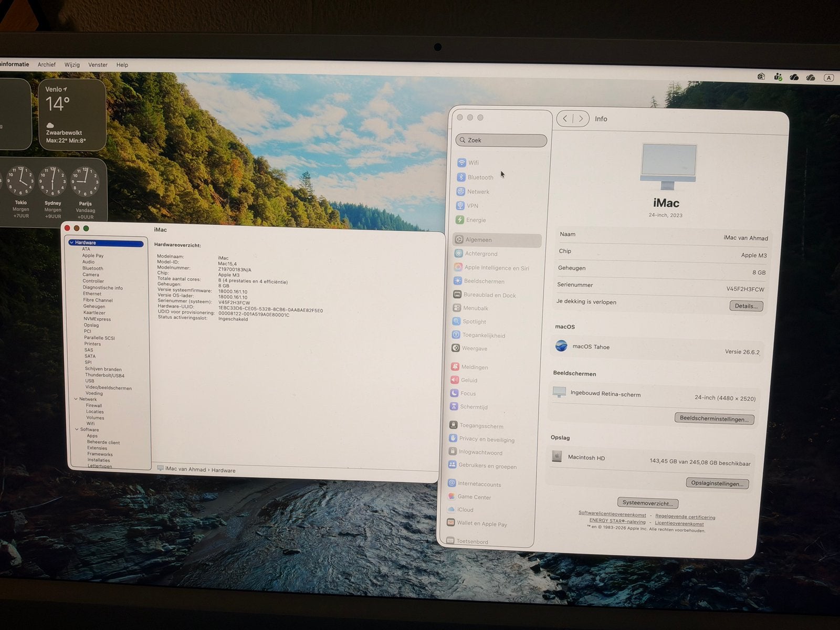Click the Details... coverage button

[x=746, y=306]
